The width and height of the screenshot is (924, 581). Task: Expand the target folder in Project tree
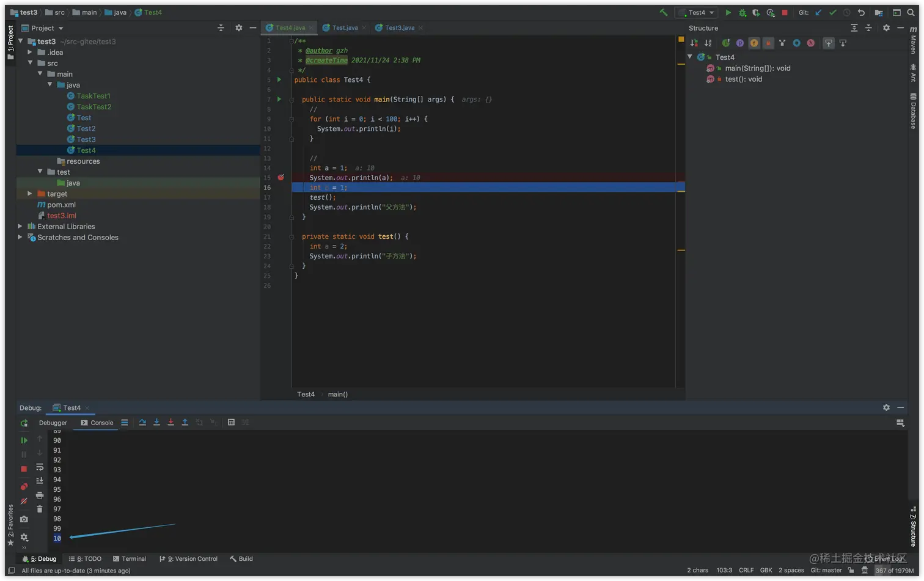(29, 194)
